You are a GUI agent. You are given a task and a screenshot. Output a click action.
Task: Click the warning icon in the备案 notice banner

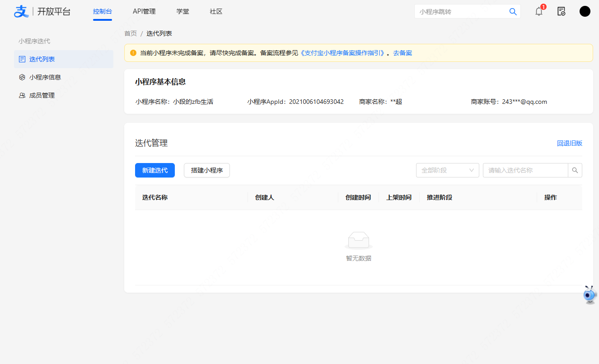[x=133, y=53]
